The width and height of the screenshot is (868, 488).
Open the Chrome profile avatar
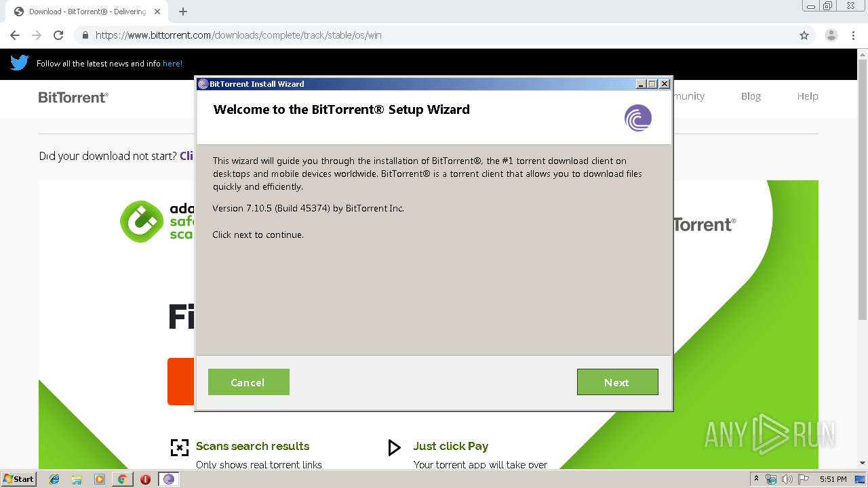click(x=831, y=35)
